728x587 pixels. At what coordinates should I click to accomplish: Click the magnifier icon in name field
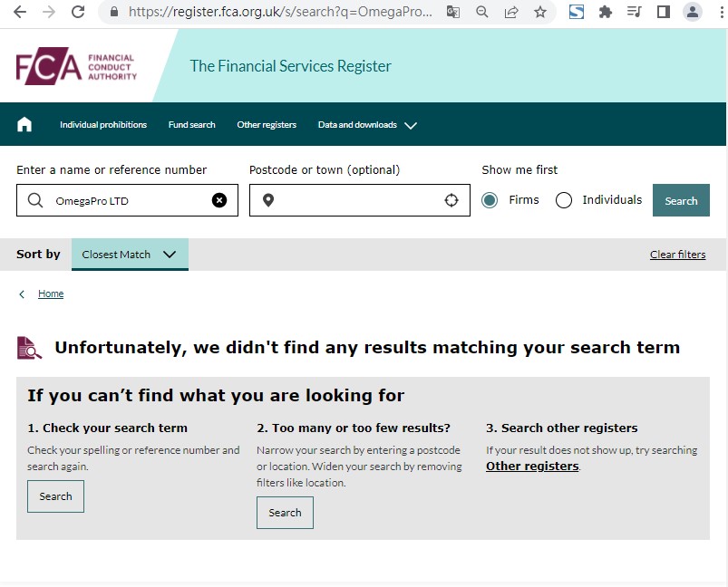(x=34, y=200)
